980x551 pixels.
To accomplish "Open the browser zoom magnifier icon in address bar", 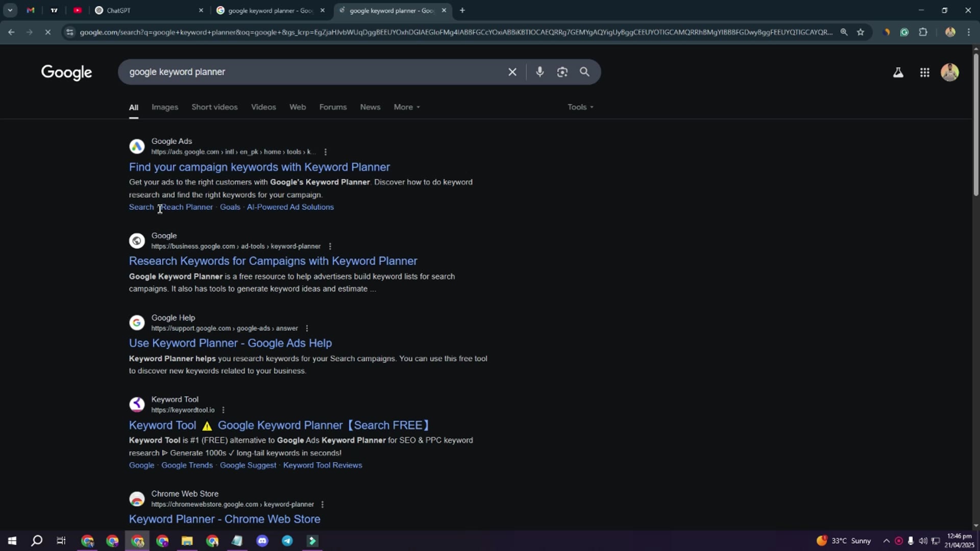I will click(844, 32).
